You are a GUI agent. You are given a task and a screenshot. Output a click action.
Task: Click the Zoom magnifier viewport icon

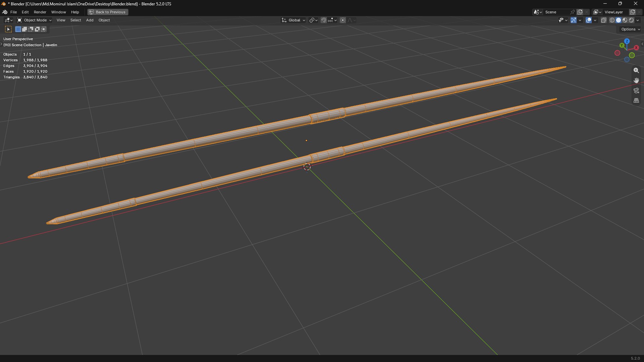click(636, 70)
